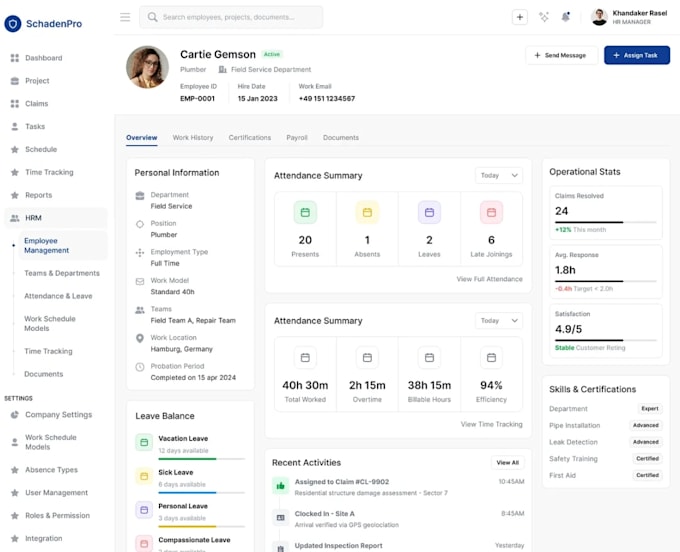
Task: Collapse the HRM sidebar section
Action: click(56, 218)
